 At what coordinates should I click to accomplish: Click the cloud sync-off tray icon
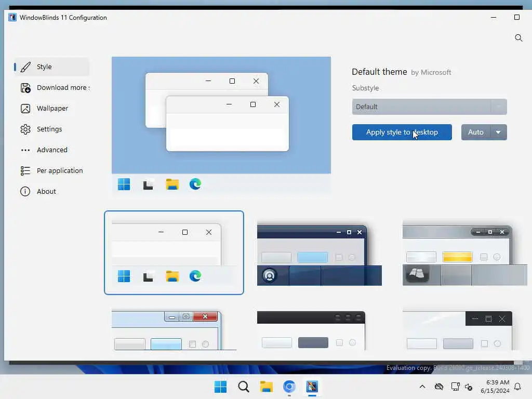439,387
